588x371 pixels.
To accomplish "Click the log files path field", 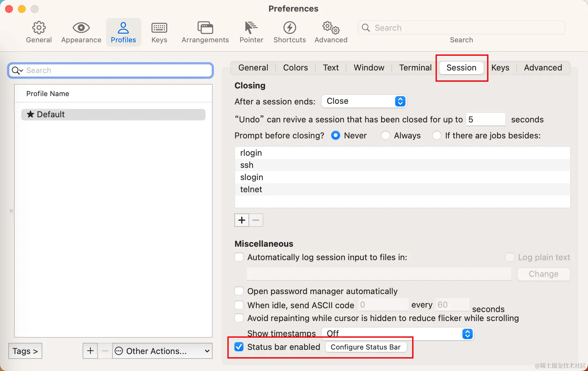I will [x=379, y=274].
